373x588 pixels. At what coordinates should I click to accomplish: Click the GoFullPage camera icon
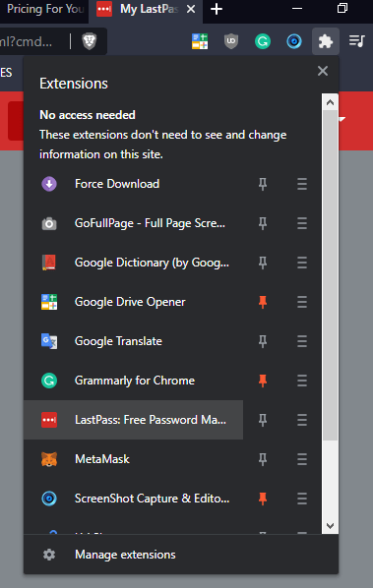click(49, 223)
